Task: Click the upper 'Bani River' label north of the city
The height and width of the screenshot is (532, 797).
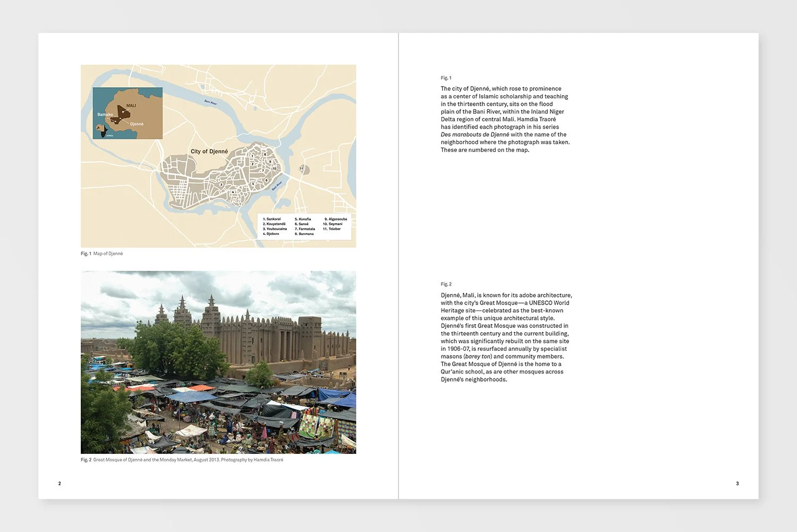Action: tap(210, 102)
